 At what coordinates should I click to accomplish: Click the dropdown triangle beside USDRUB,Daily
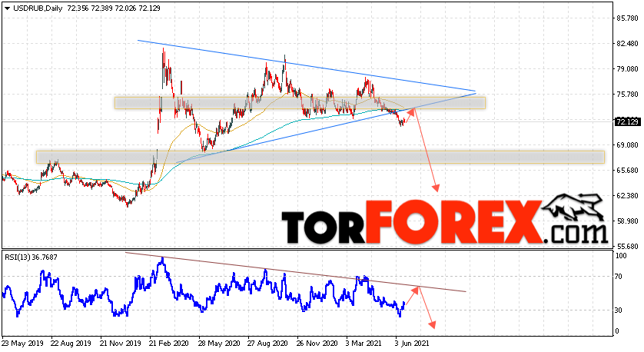tap(7, 8)
